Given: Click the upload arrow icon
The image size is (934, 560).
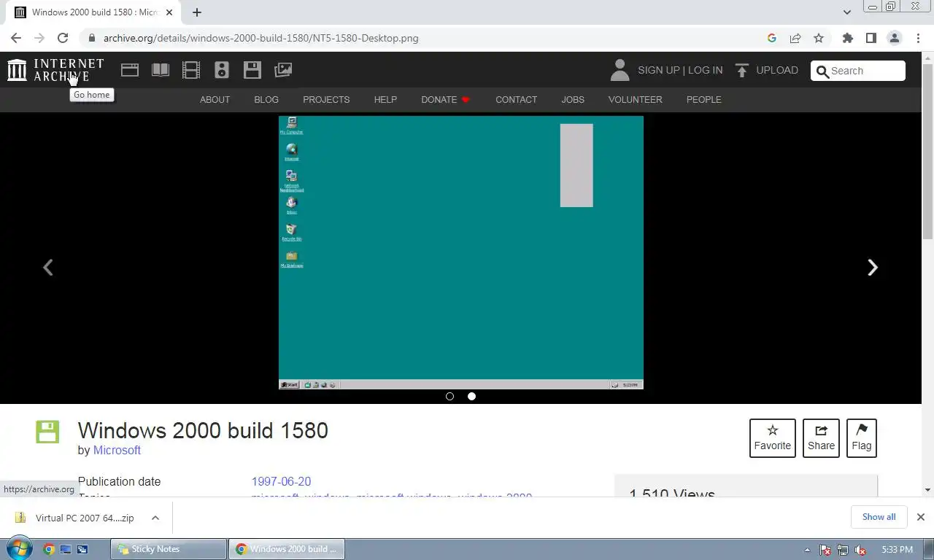Looking at the screenshot, I should [x=742, y=70].
